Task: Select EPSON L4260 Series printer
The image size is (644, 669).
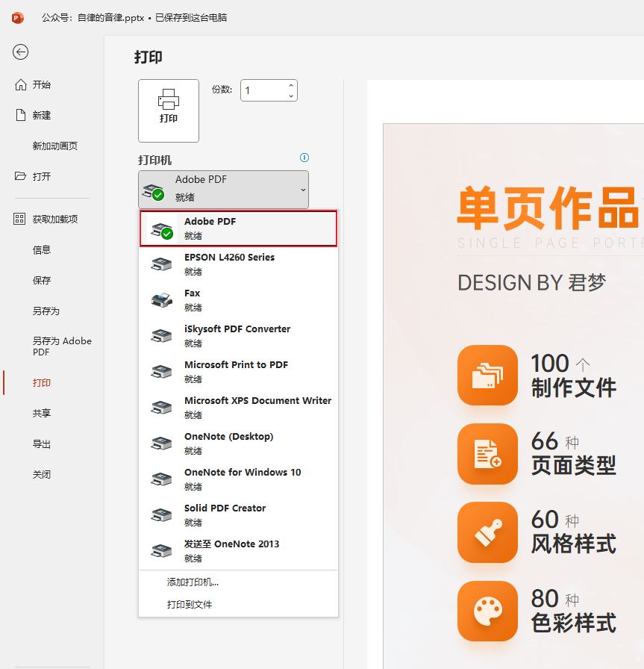Action: point(229,264)
